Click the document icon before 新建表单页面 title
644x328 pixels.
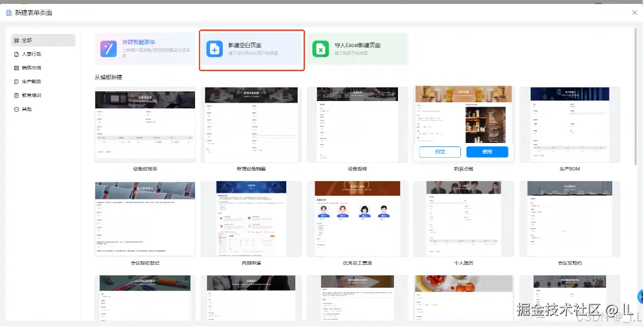pyautogui.click(x=9, y=12)
